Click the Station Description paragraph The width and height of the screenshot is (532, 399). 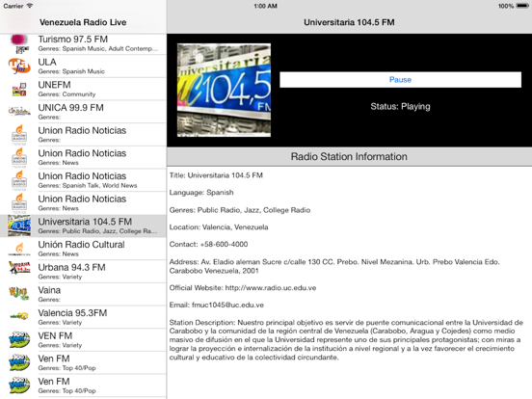(346, 339)
